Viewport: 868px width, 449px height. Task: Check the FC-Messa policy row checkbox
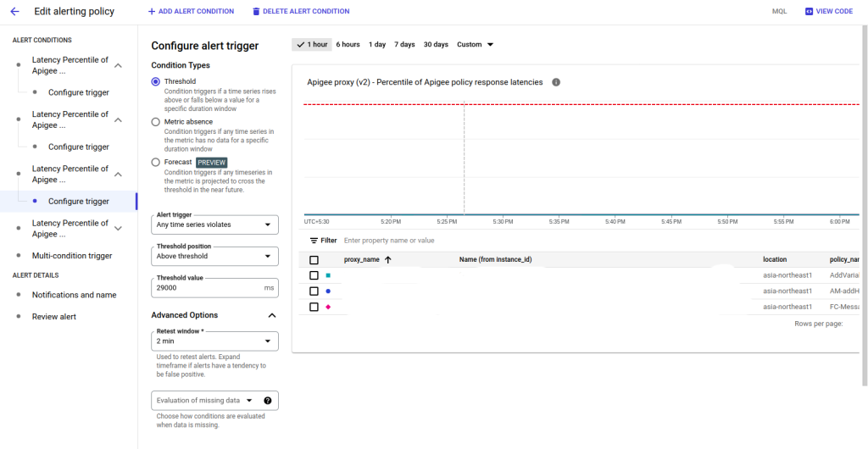click(x=314, y=307)
